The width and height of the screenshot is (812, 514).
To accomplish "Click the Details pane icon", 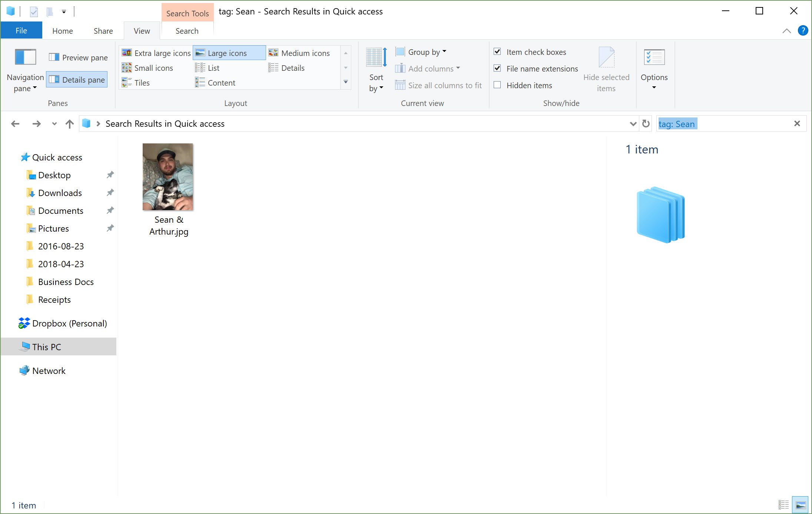I will [x=76, y=79].
